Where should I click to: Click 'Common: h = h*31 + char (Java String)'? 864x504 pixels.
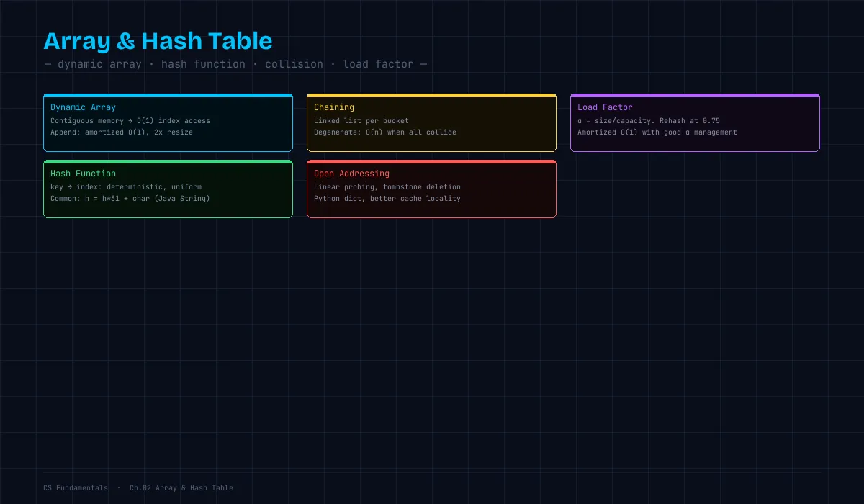click(130, 199)
